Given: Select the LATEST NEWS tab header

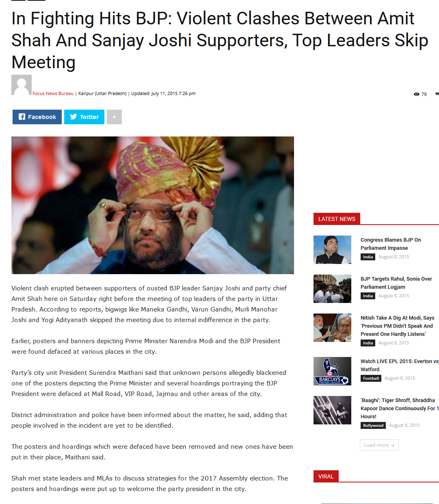Looking at the screenshot, I should pos(337,219).
